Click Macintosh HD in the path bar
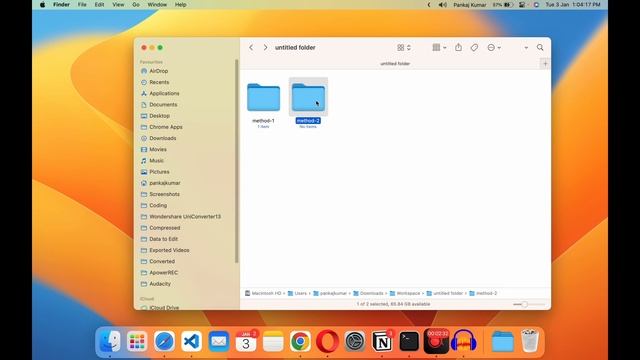 (x=263, y=293)
